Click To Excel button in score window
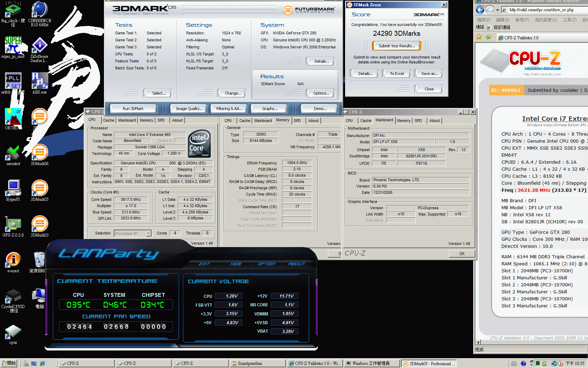Viewport: 588px width, 368px height. pos(397,74)
